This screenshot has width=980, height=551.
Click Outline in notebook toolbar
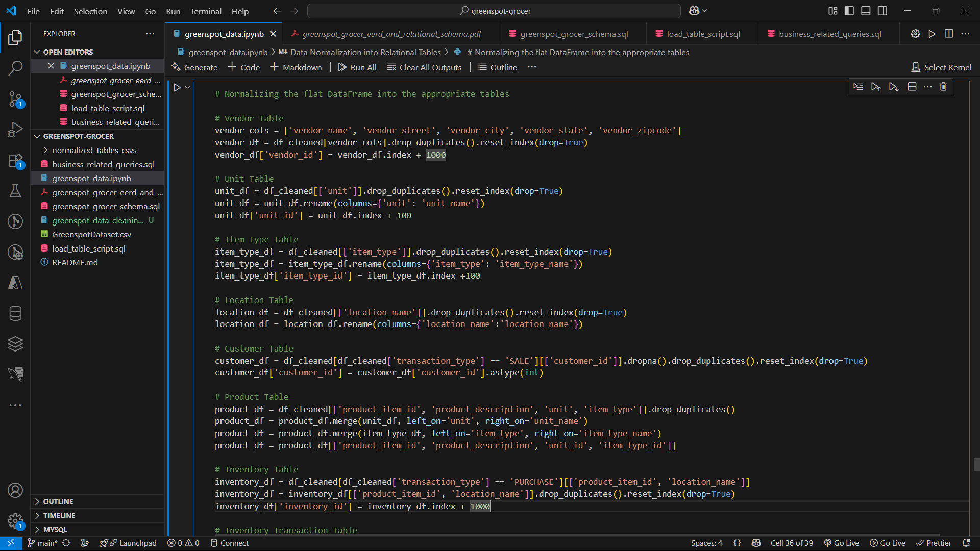click(497, 67)
